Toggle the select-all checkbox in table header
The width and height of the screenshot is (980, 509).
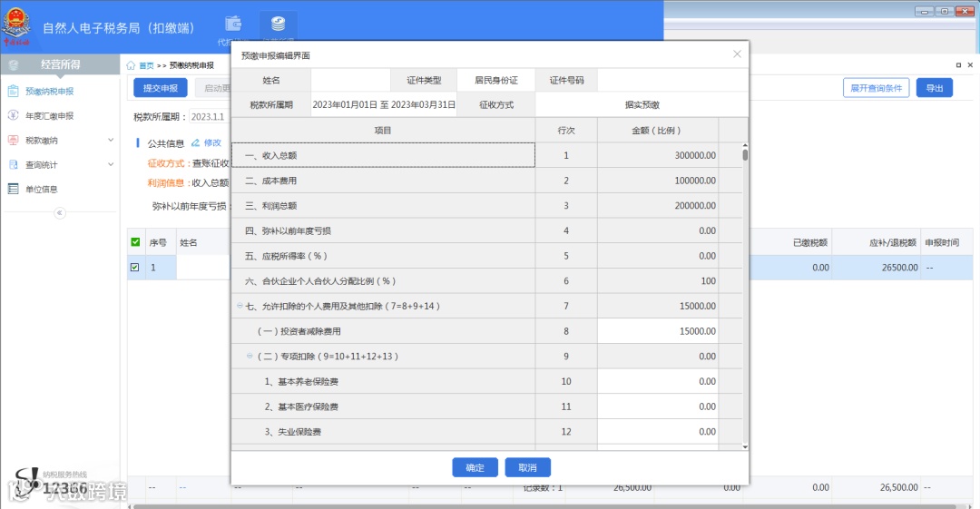pos(135,242)
